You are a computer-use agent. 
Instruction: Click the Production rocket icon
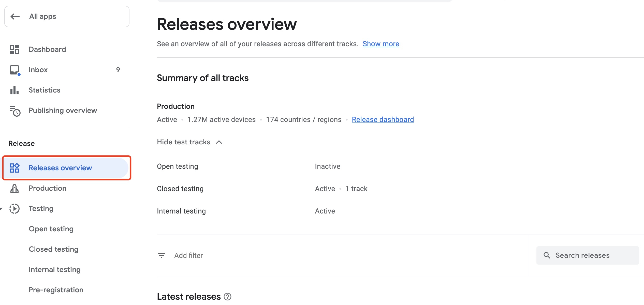(x=14, y=188)
